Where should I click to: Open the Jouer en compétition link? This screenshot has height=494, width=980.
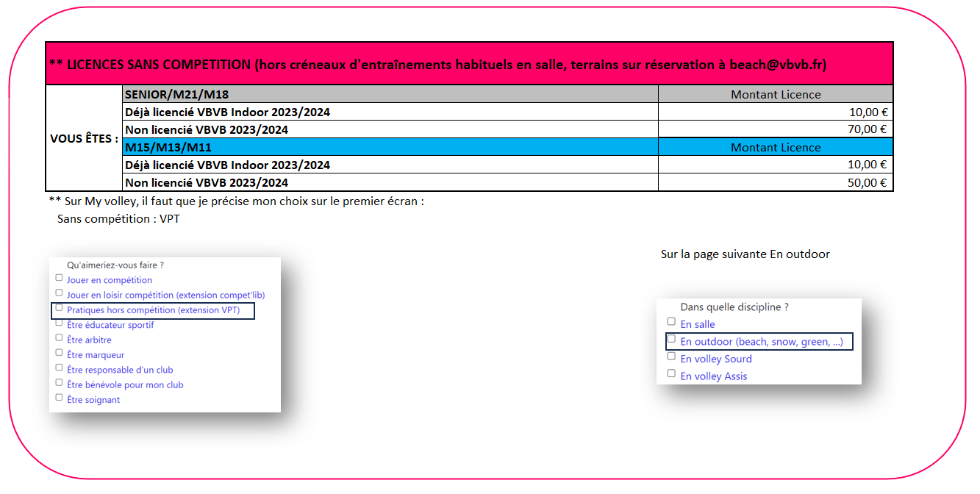coord(110,280)
